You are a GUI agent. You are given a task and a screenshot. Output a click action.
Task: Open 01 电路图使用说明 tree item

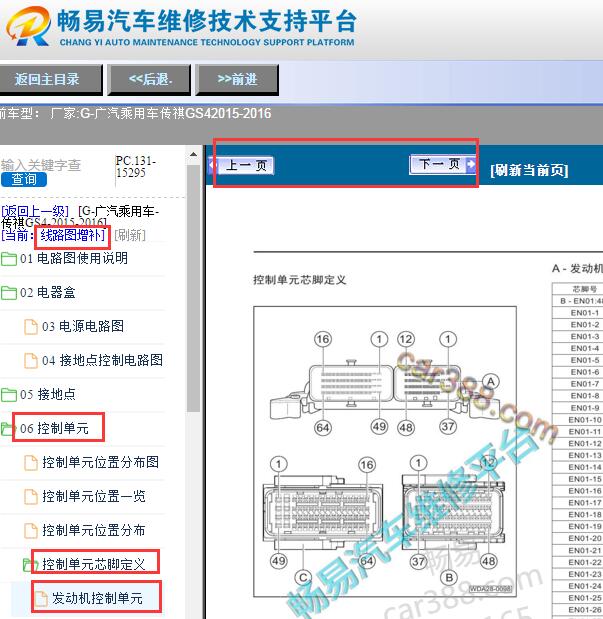[74, 259]
